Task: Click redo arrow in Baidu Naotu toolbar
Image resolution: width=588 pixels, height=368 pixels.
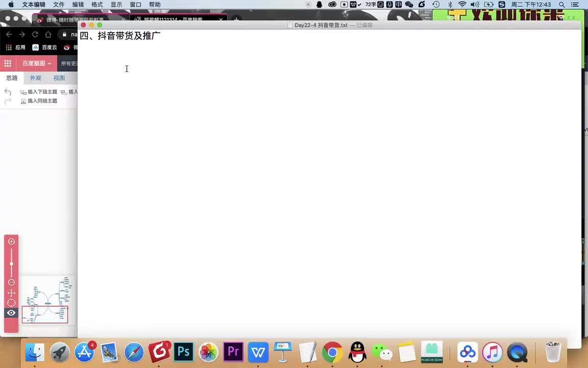Action: (8, 101)
